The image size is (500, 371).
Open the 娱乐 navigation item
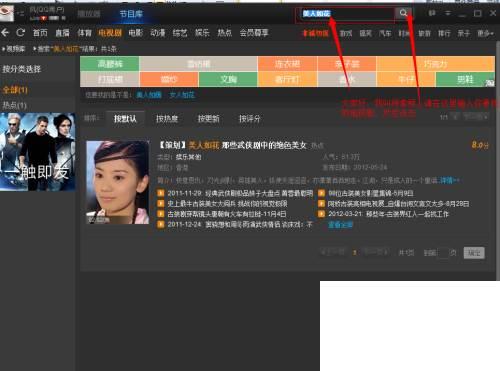click(202, 33)
